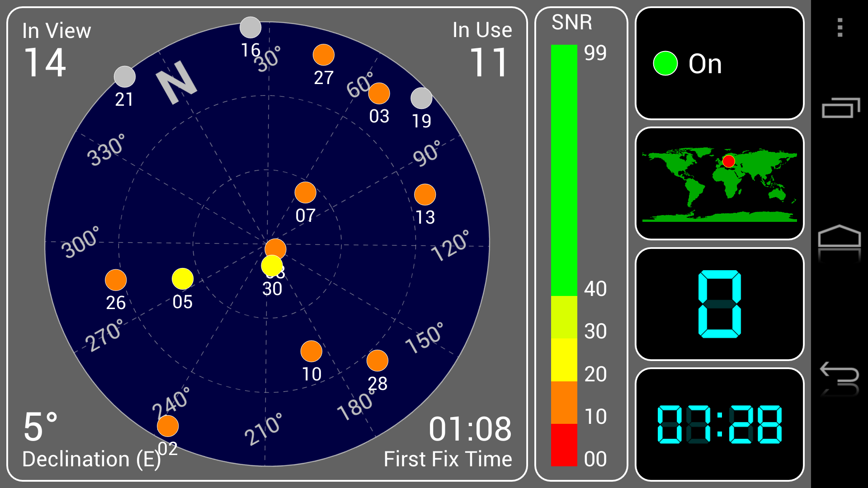
Task: Tap the Android back button
Action: (840, 374)
